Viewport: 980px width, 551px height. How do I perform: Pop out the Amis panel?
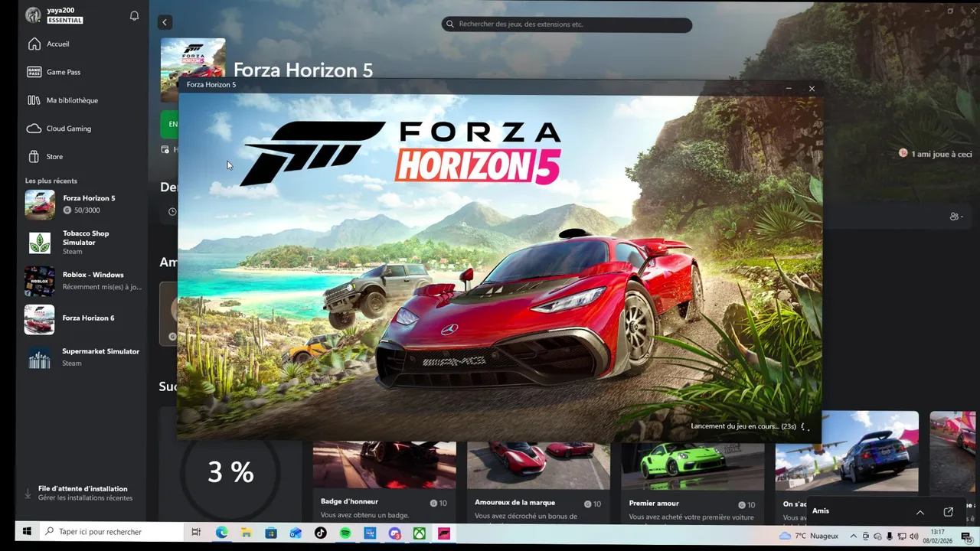tap(949, 512)
